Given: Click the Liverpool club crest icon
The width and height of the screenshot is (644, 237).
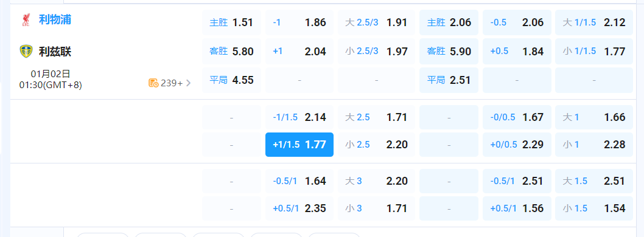Looking at the screenshot, I should (x=26, y=20).
